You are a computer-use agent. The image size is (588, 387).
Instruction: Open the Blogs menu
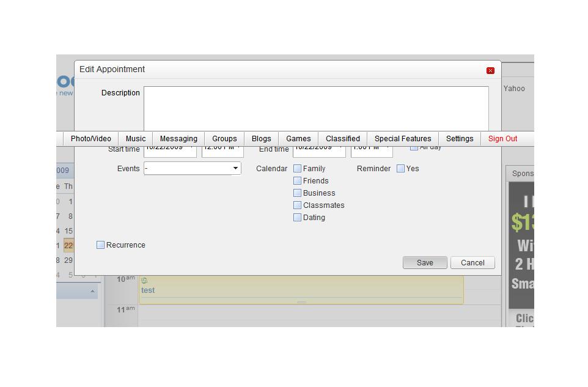[x=262, y=139]
